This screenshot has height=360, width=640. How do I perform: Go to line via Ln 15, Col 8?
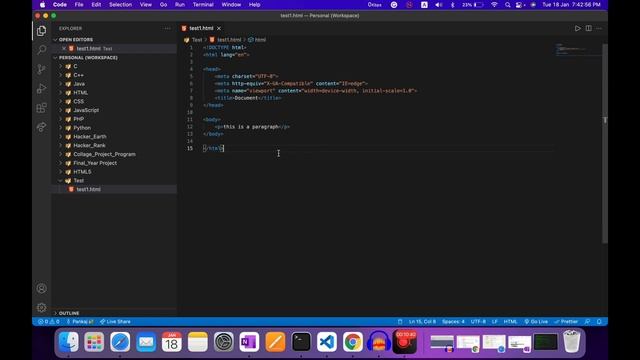pos(422,322)
